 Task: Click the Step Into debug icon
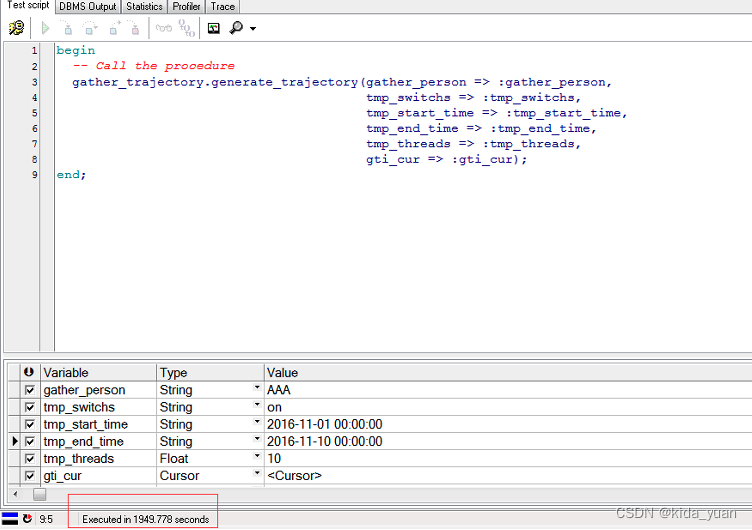pyautogui.click(x=67, y=28)
